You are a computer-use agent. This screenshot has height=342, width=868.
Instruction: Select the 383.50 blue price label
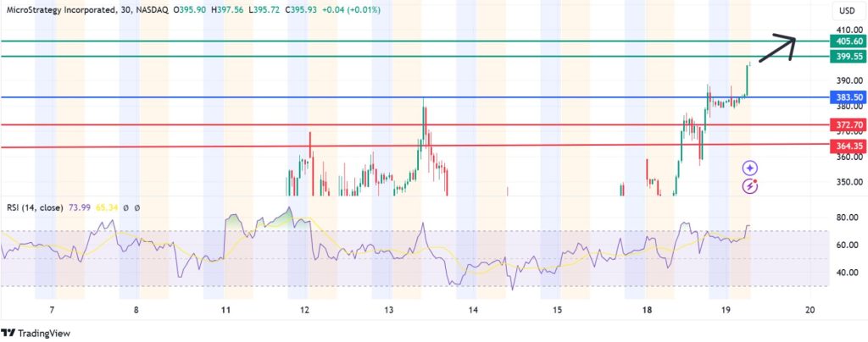click(848, 97)
